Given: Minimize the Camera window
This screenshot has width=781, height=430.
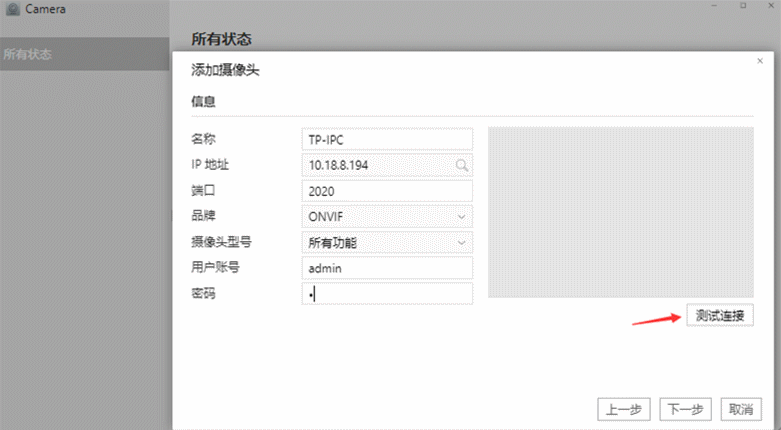Looking at the screenshot, I should (714, 5).
